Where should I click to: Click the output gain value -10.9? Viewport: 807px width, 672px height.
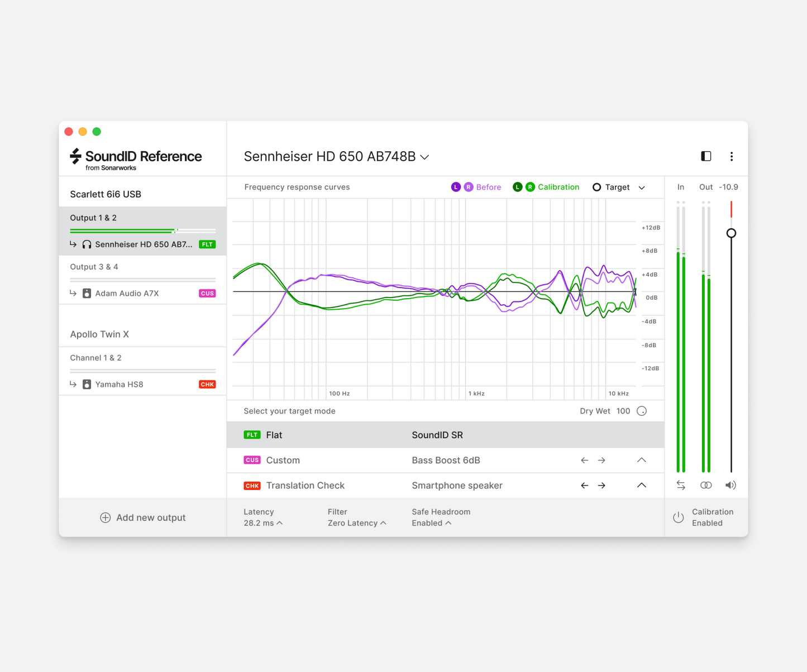pyautogui.click(x=728, y=187)
